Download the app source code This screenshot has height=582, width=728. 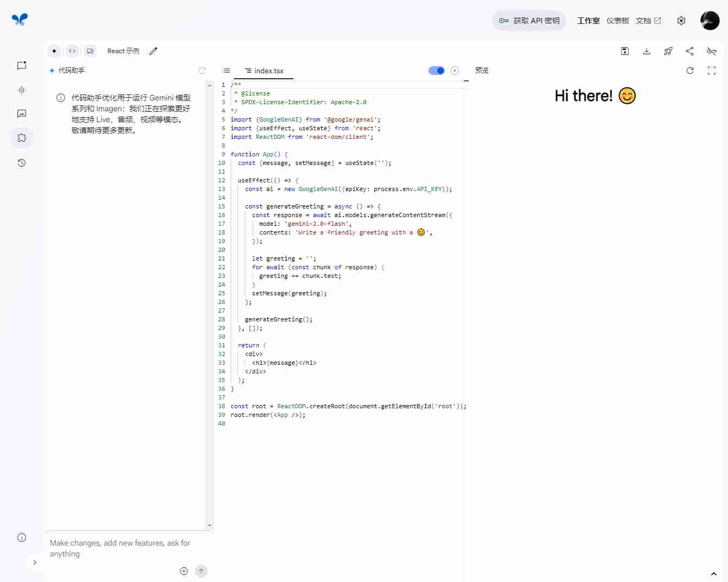pos(647,51)
